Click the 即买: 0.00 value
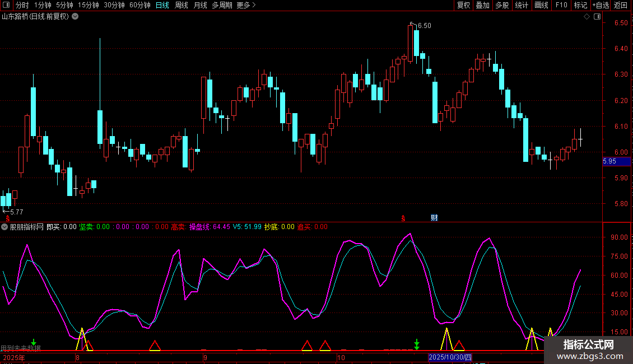 (62, 227)
